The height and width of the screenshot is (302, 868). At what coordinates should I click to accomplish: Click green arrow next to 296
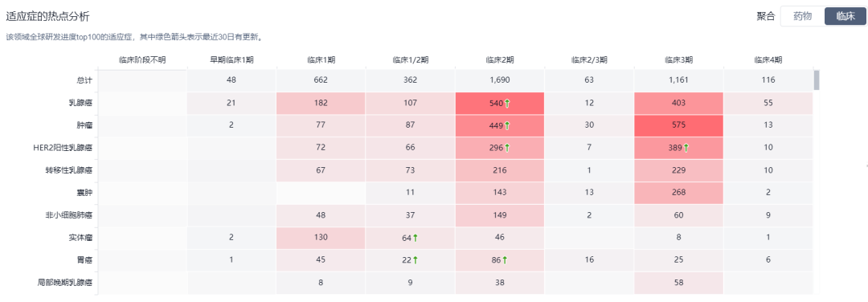(x=508, y=148)
